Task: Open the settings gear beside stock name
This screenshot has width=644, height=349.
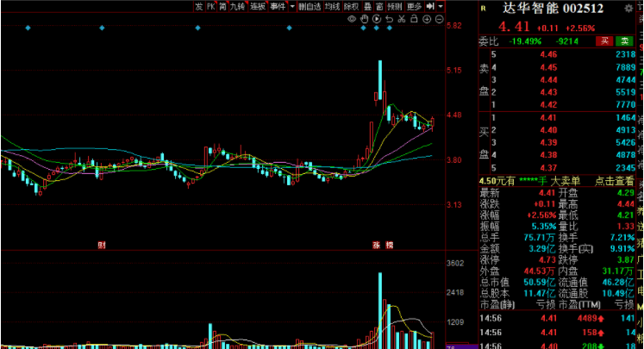Action: 628,9
